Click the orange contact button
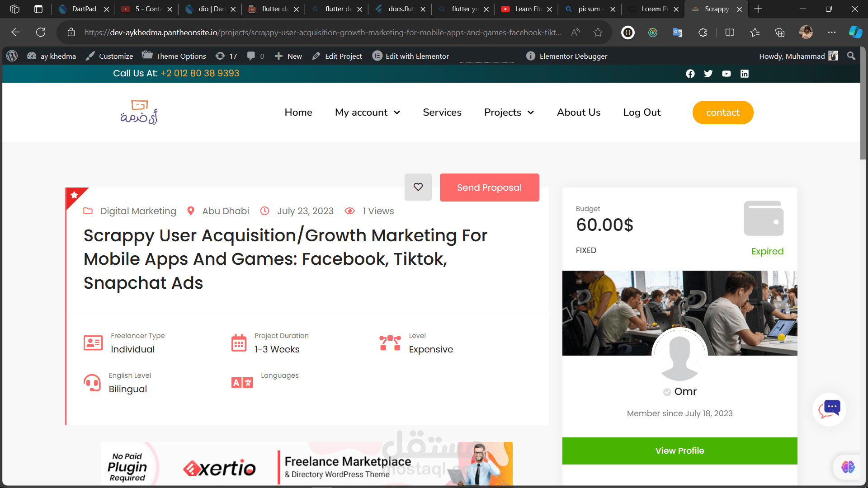The width and height of the screenshot is (868, 488). [722, 113]
